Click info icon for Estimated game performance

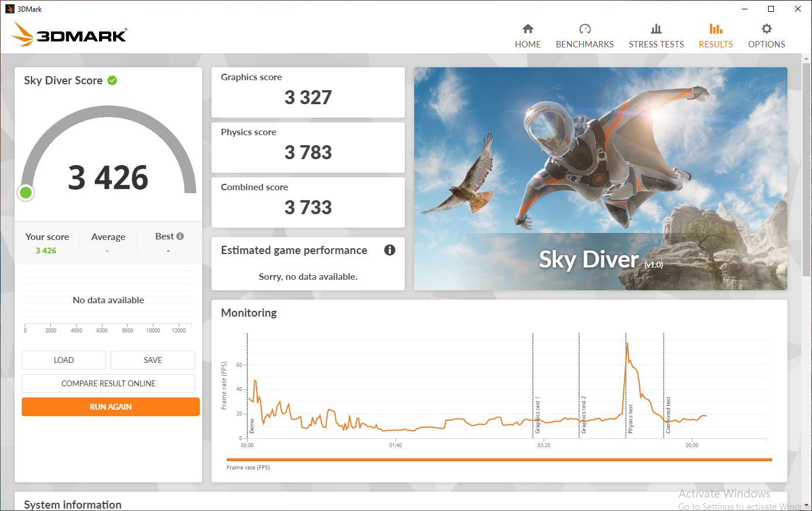[x=390, y=250]
